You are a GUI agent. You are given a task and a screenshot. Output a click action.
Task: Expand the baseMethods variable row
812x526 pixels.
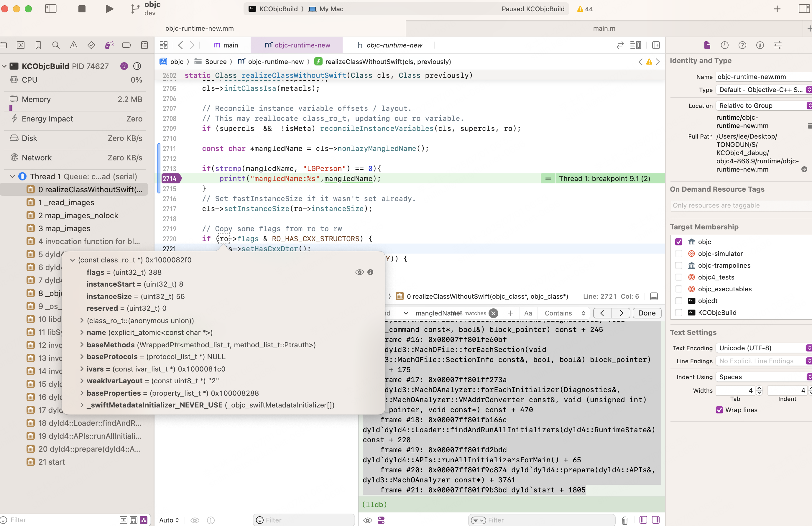click(x=82, y=345)
